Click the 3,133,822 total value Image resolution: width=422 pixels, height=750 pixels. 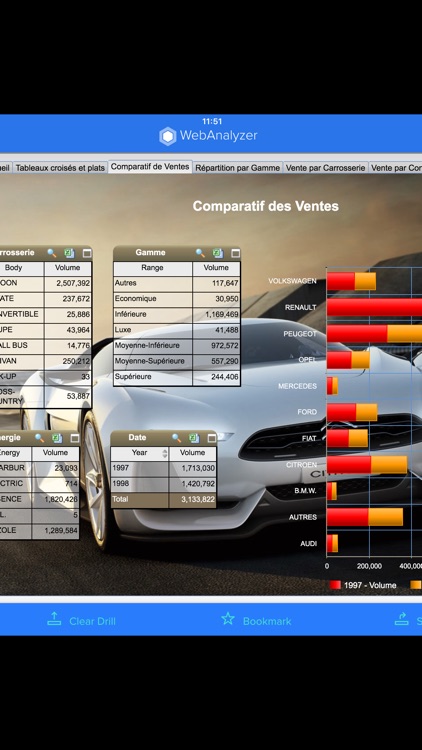coord(198,499)
